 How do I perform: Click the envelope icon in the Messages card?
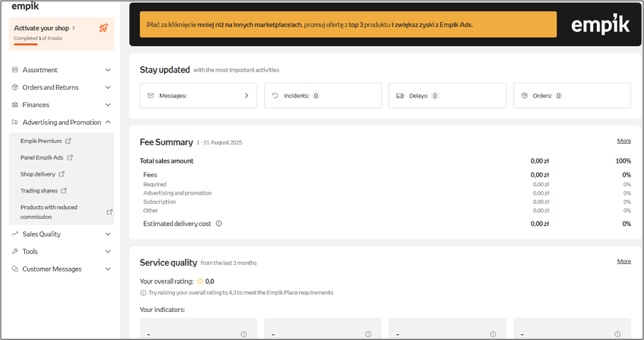[x=151, y=96]
